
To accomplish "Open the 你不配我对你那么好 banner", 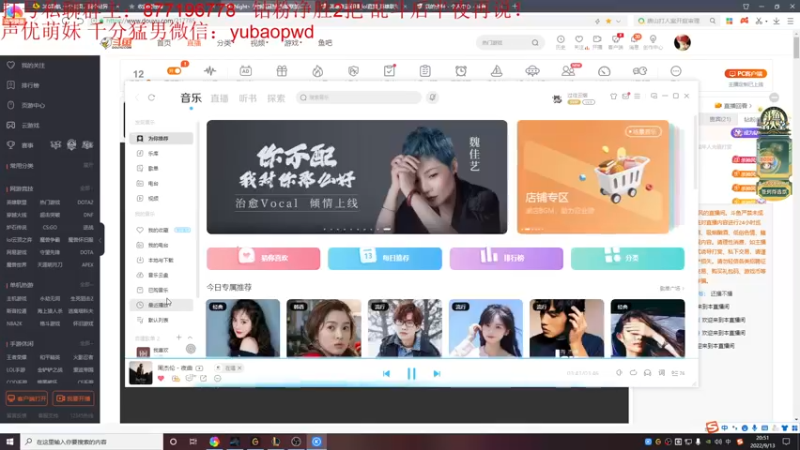I will (357, 177).
